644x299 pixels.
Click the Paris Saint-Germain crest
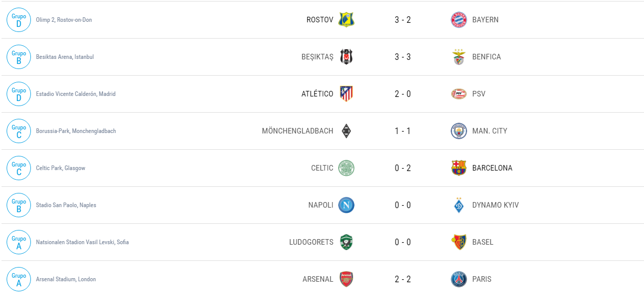[459, 279]
